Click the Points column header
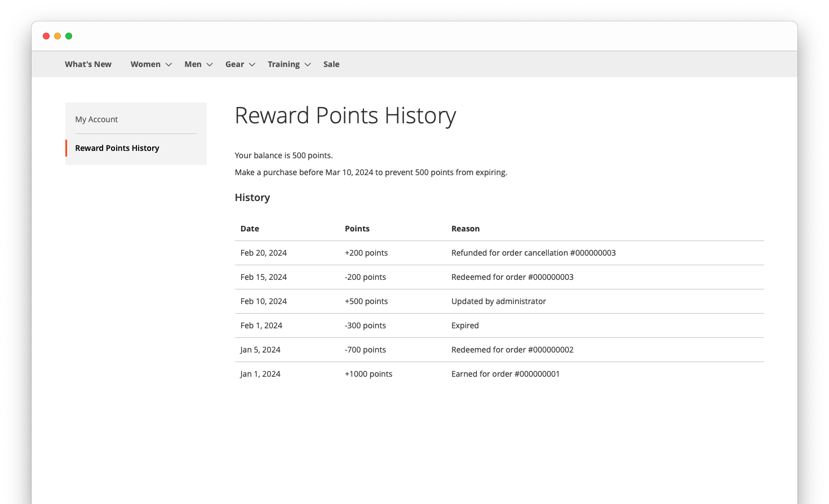 [357, 228]
